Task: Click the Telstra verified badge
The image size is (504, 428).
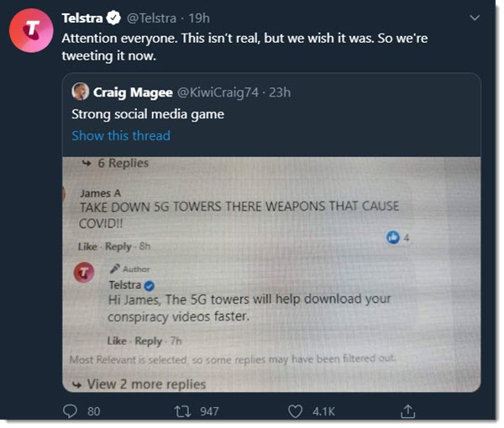Action: (x=112, y=17)
